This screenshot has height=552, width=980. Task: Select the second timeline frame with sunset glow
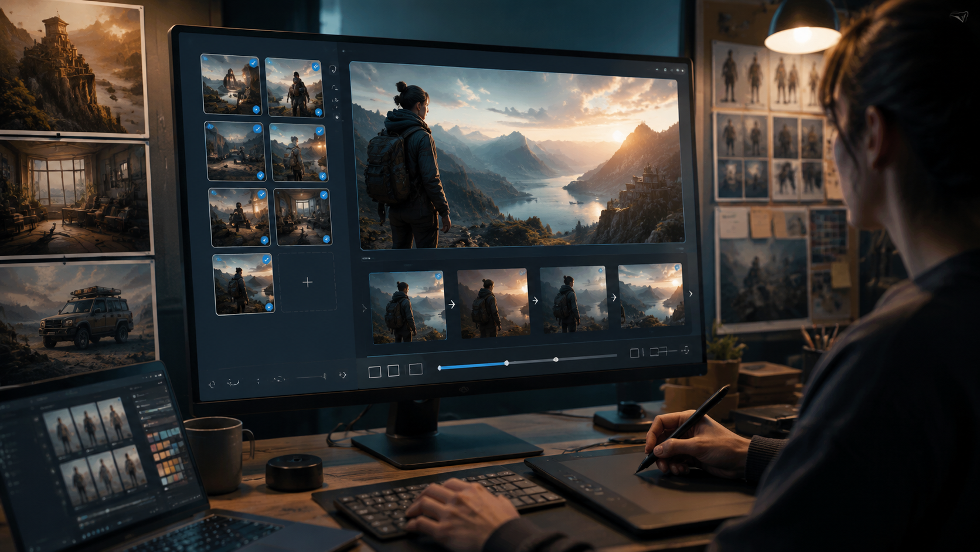click(493, 304)
